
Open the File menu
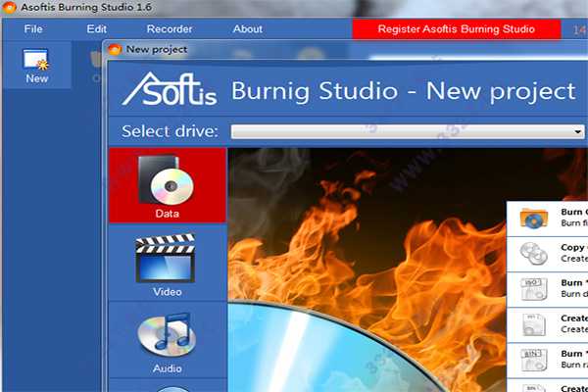pos(33,28)
